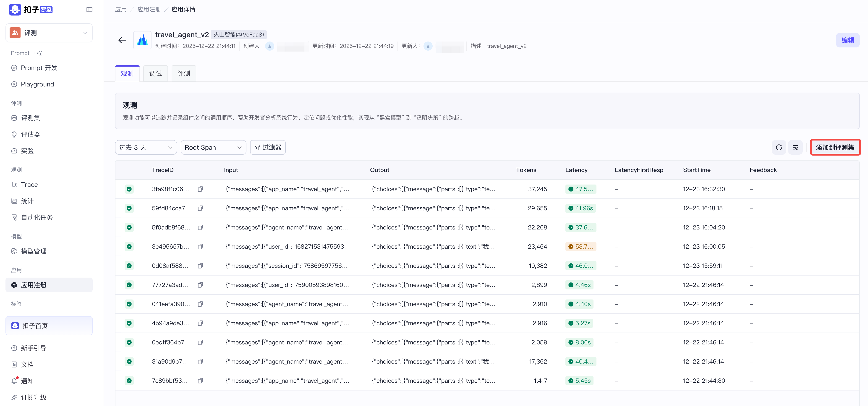This screenshot has width=868, height=406.
Task: Copy TraceID 7c89bbf53
Action: pyautogui.click(x=200, y=381)
